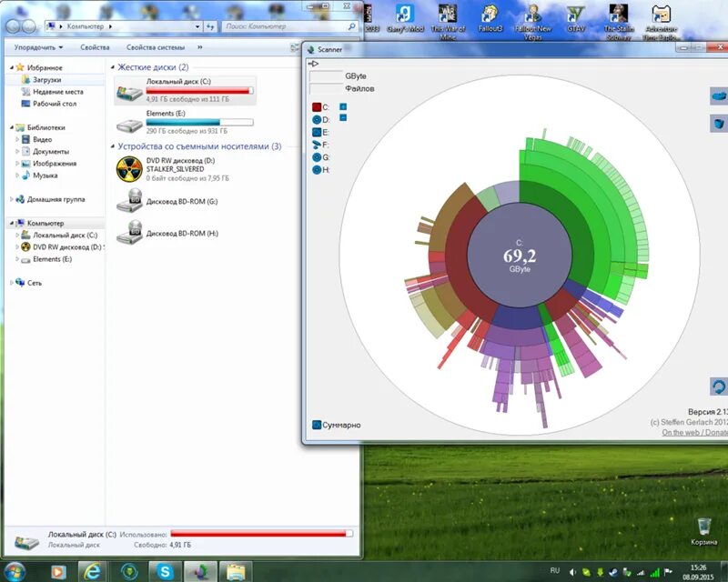Click the Scanner add/remove programs icon

pyautogui.click(x=719, y=96)
